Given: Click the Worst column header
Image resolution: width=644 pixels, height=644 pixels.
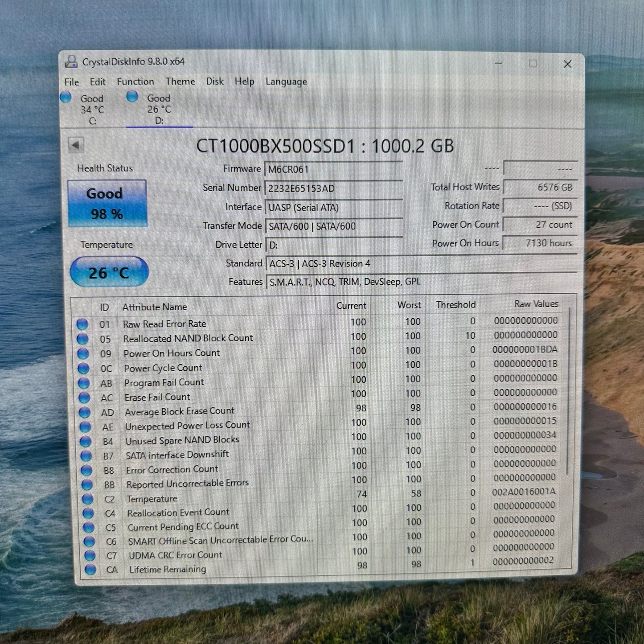Looking at the screenshot, I should (409, 305).
